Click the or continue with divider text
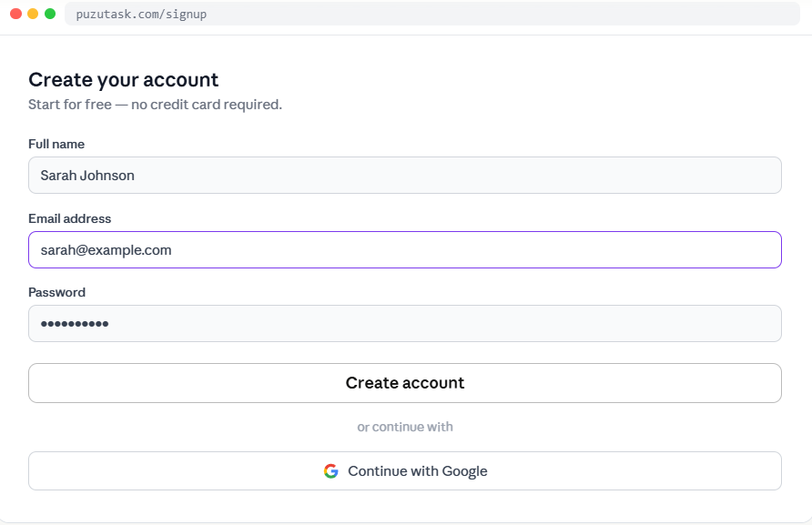The image size is (812, 525). 404,427
